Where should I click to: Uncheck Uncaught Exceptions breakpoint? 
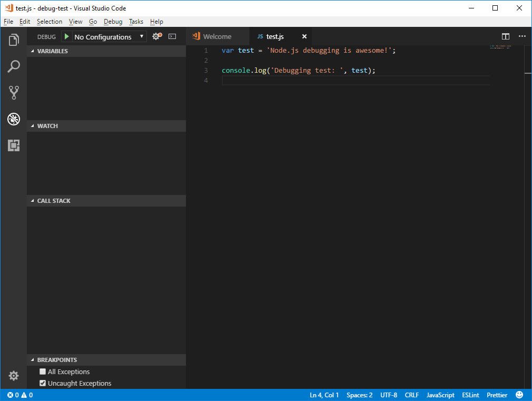click(43, 383)
